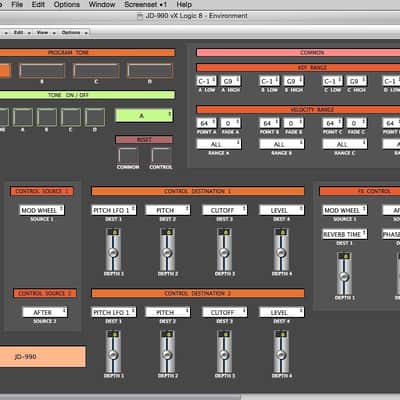Select Program Tone button B
Image resolution: width=400 pixels, height=400 pixels.
click(x=42, y=71)
